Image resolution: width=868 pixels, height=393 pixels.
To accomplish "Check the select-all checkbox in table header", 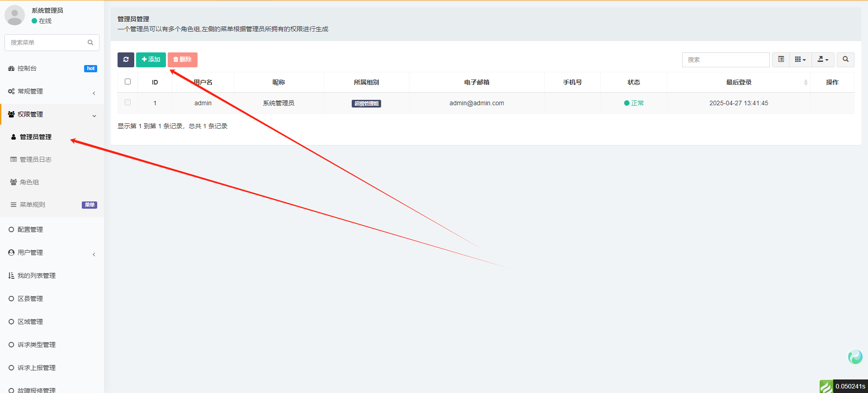I will [128, 82].
